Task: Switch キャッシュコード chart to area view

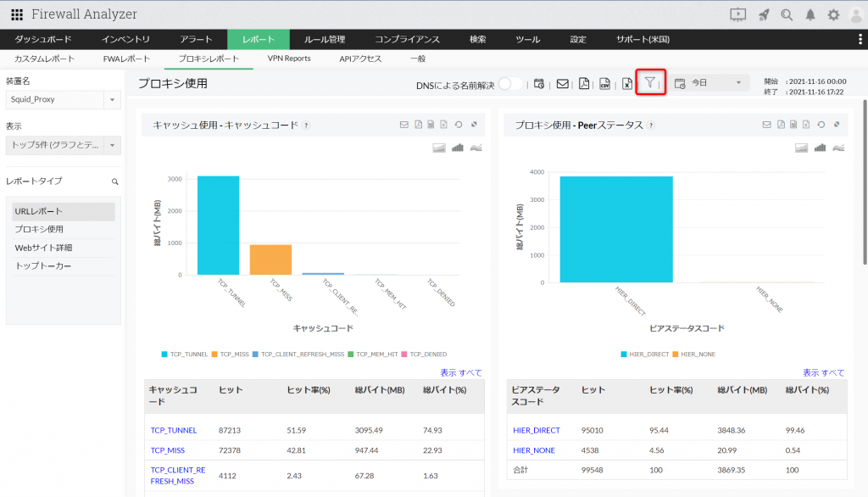Action: click(x=439, y=148)
